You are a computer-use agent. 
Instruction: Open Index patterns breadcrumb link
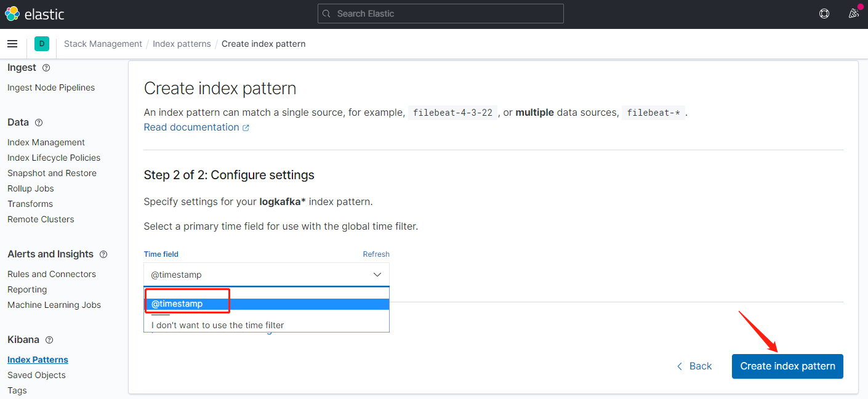(182, 44)
